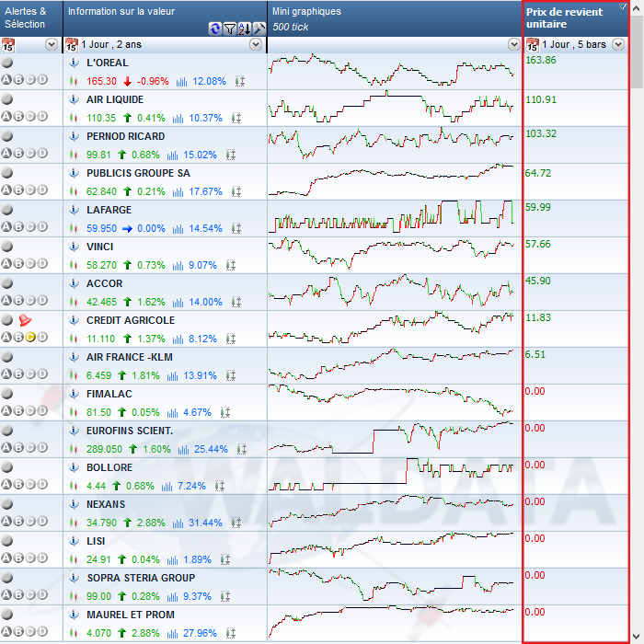The width and height of the screenshot is (644, 644).
Task: Select the 6.51 cost price for AIR FRANCE
Action: pyautogui.click(x=535, y=354)
